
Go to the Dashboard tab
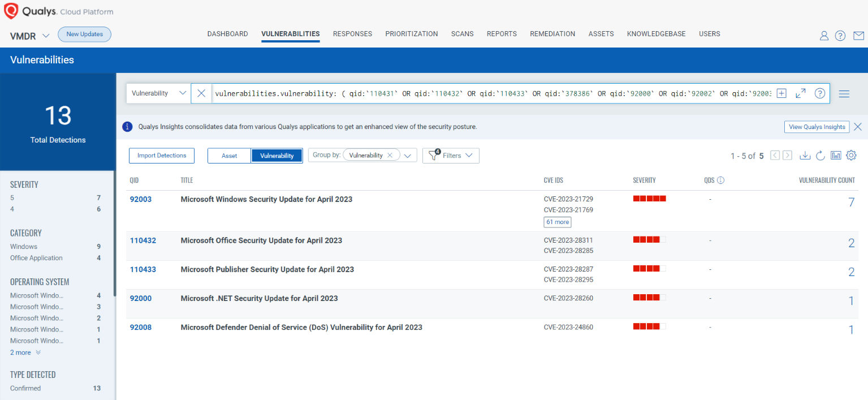pyautogui.click(x=227, y=34)
